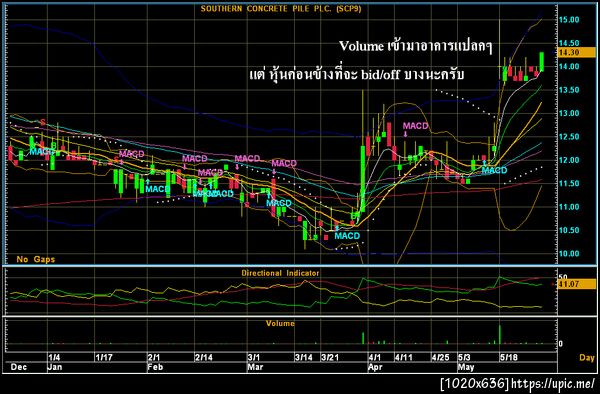Click the 10.50 price axis label
This screenshot has height=394, width=600.
point(569,230)
